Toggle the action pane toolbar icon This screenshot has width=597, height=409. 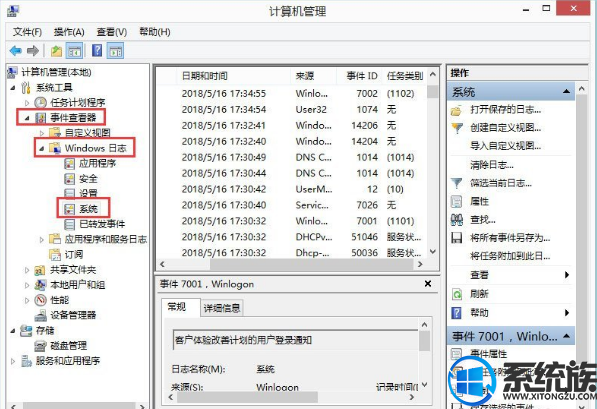[x=115, y=51]
